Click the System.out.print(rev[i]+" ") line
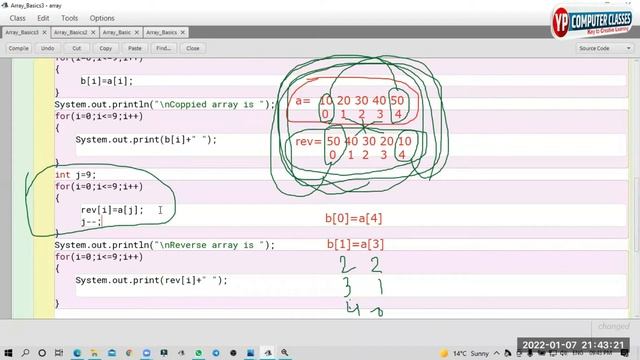640x360 pixels. pos(151,280)
